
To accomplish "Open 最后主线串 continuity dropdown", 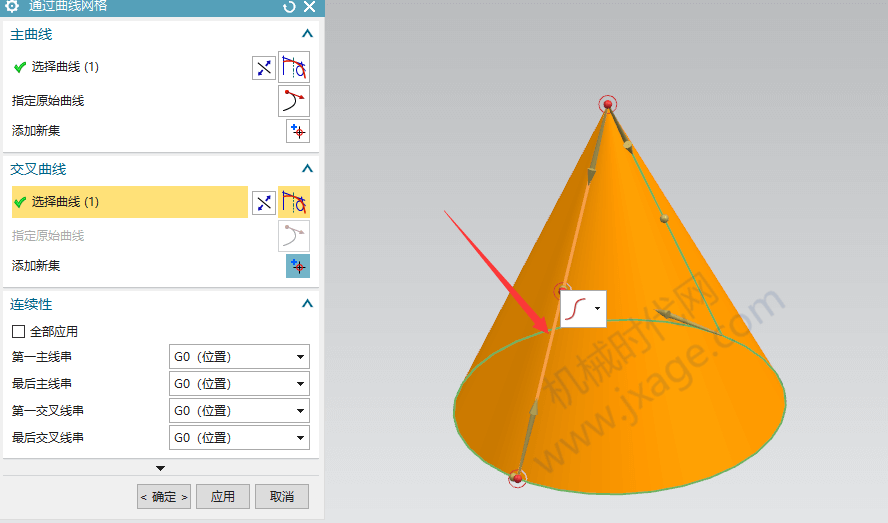I will (239, 384).
